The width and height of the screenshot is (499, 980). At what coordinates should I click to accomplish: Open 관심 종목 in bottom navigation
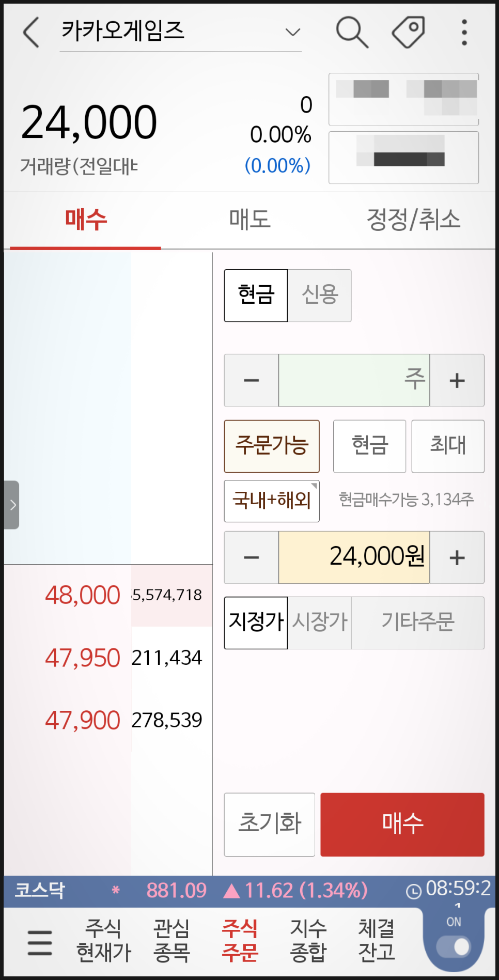click(x=172, y=941)
